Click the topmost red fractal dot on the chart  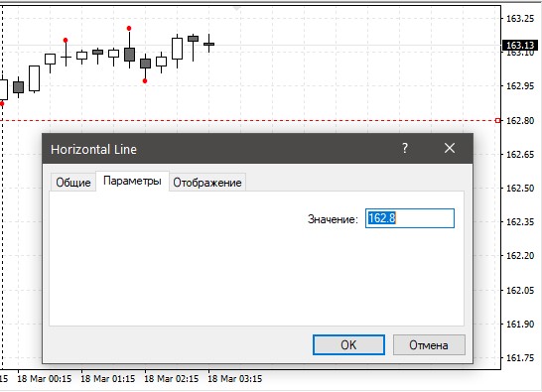129,29
